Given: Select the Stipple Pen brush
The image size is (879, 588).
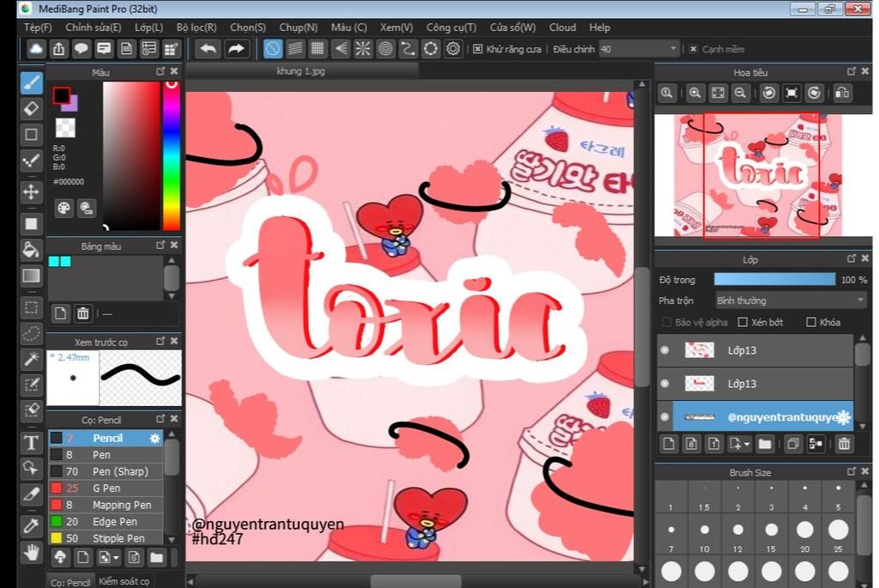Looking at the screenshot, I should click(x=106, y=539).
